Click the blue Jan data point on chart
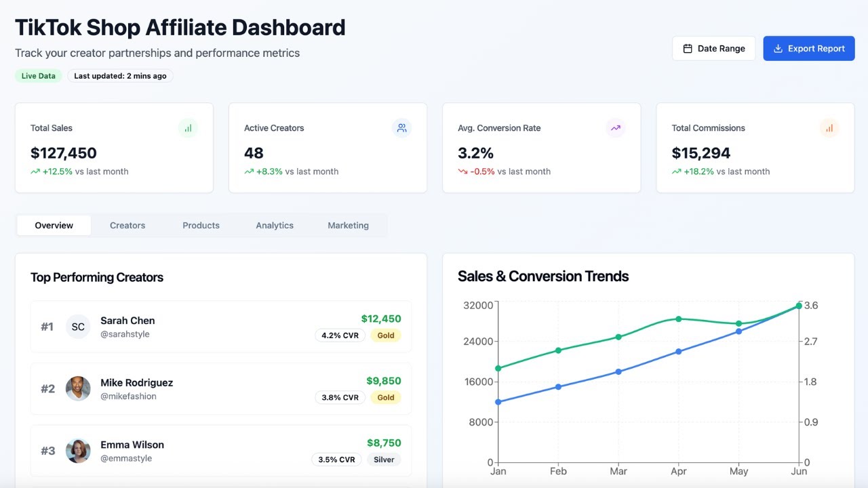The height and width of the screenshot is (488, 868). (498, 402)
